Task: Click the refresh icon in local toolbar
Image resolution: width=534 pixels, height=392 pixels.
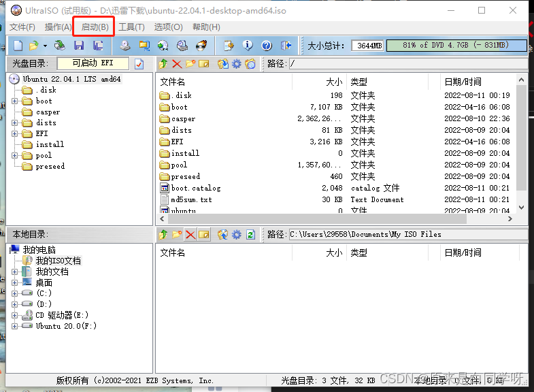Action: coord(250,234)
